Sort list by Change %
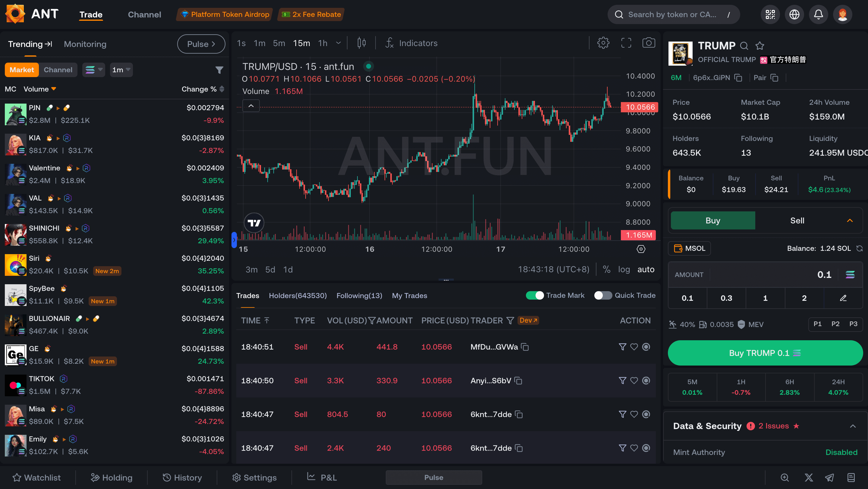 click(x=203, y=89)
